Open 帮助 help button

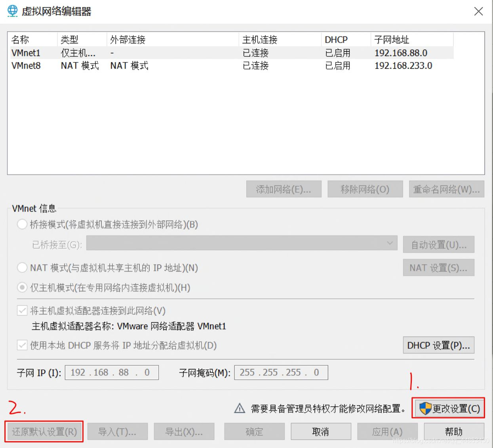tap(454, 431)
